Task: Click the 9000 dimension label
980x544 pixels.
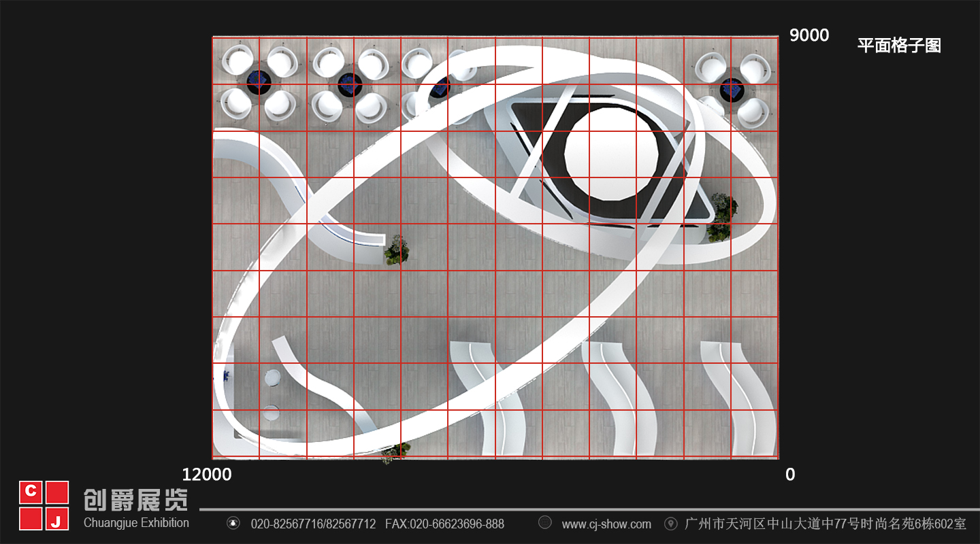Action: point(809,35)
